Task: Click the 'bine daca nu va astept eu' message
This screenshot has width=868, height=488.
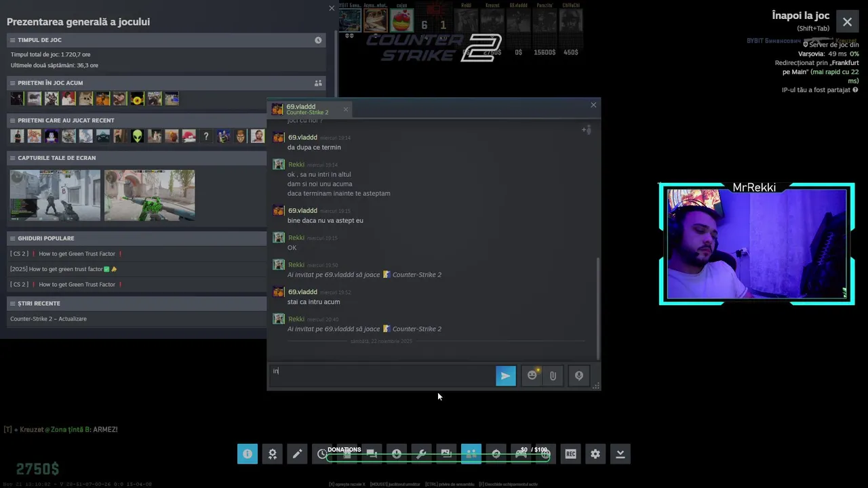Action: [x=325, y=220]
